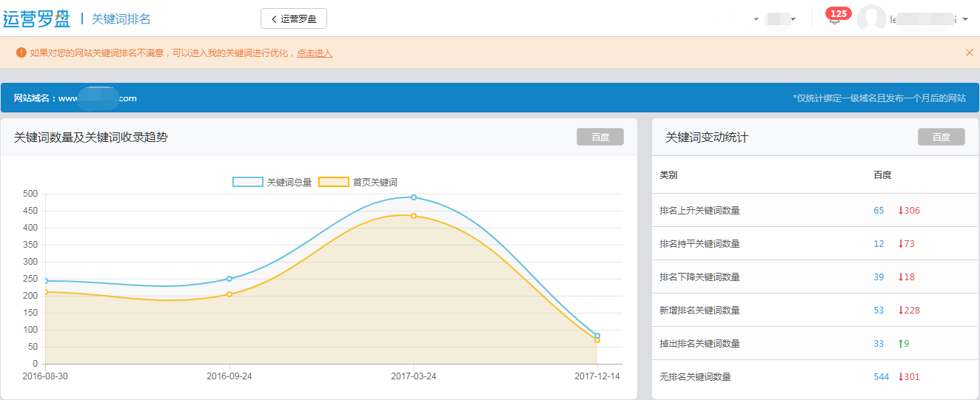Screen dimensions: 980x400
Task: Click the orange warning icon in the banner
Action: [x=21, y=52]
